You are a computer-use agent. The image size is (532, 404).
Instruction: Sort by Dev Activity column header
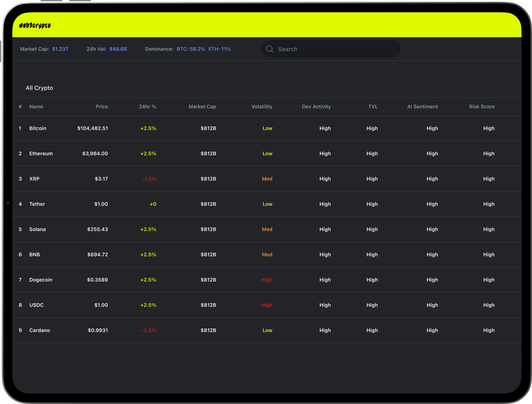coord(316,106)
